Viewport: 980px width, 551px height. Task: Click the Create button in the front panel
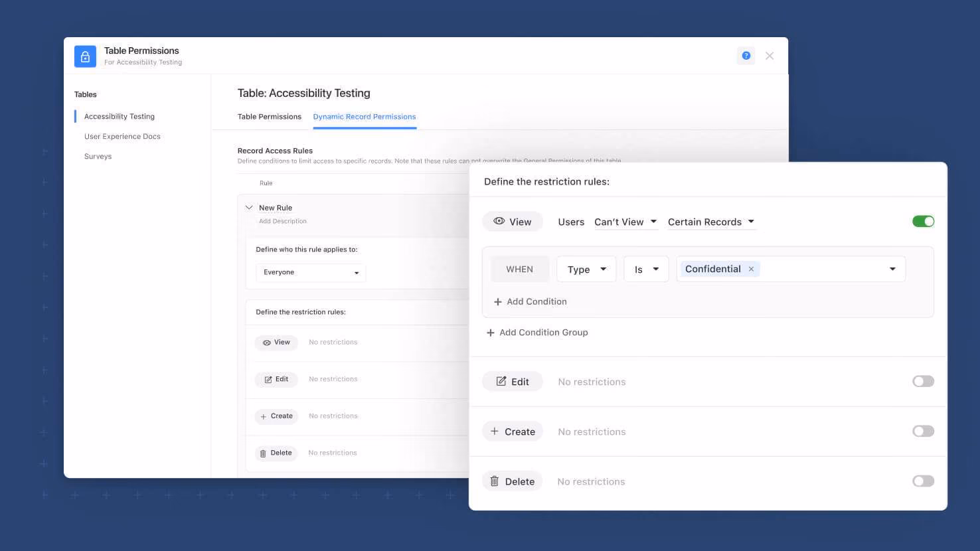coord(513,432)
